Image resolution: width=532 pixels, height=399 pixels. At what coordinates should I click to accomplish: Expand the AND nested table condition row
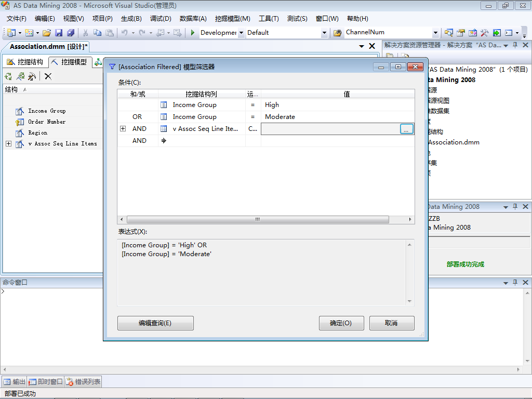point(123,129)
